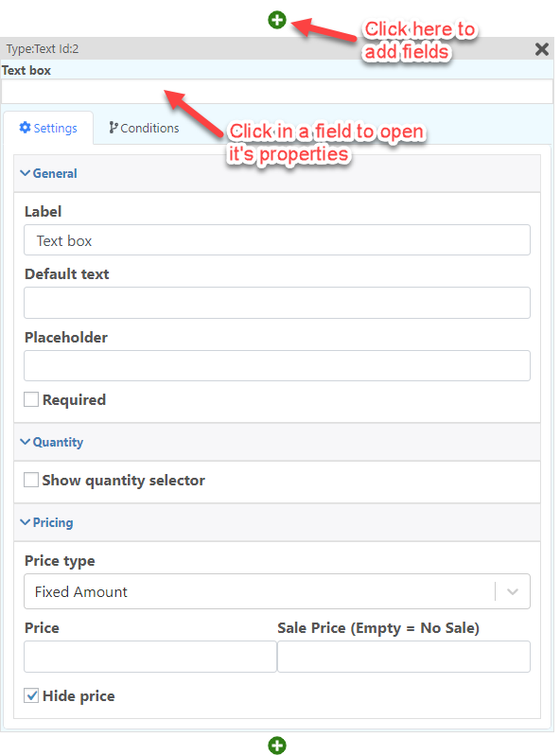Click the Settings gear icon

[25, 128]
